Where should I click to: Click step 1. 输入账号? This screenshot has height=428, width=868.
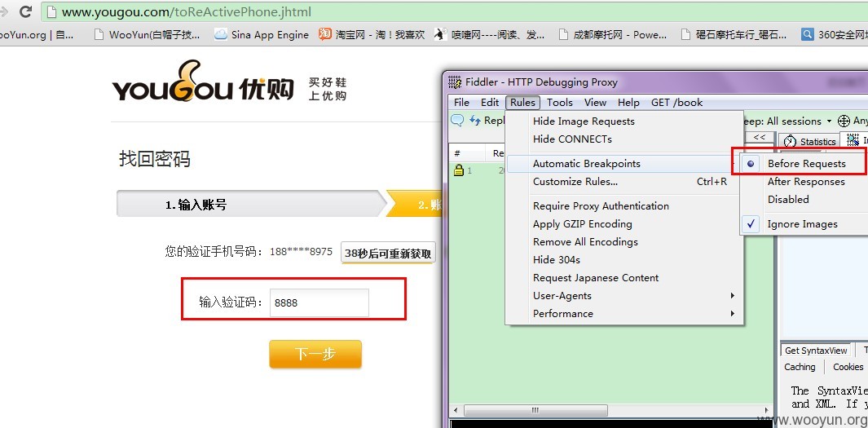coord(250,205)
